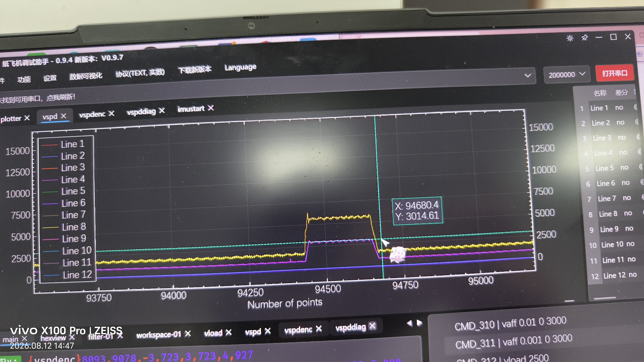Close the lower vspd tab

click(x=267, y=331)
